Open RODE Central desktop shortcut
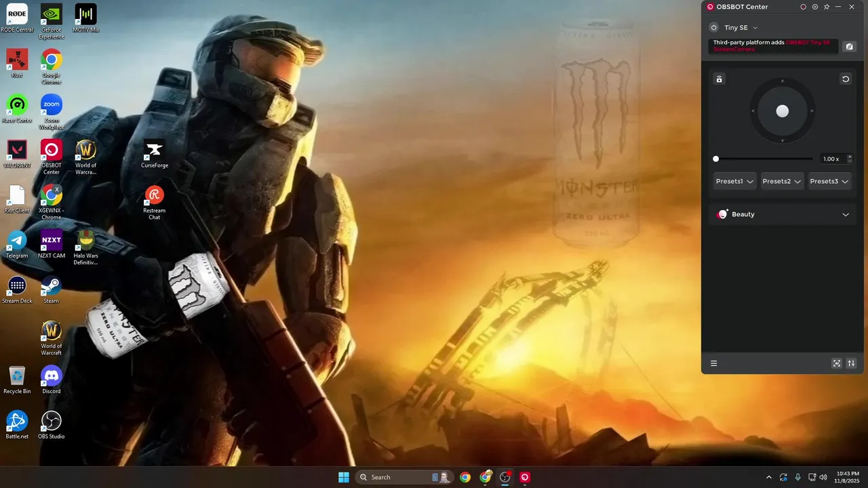 pyautogui.click(x=17, y=18)
